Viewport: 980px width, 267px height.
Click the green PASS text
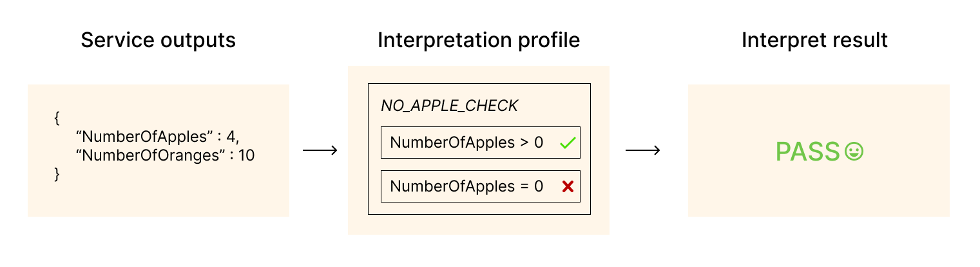808,152
